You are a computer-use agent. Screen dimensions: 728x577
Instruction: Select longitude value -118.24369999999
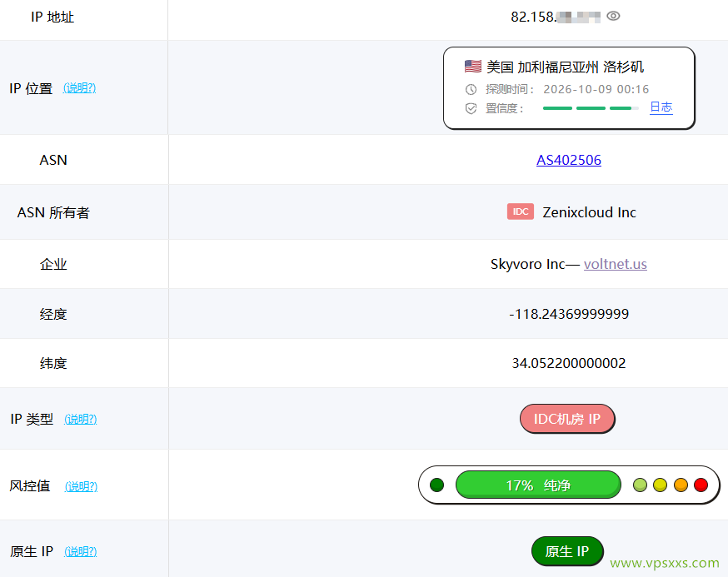click(569, 314)
